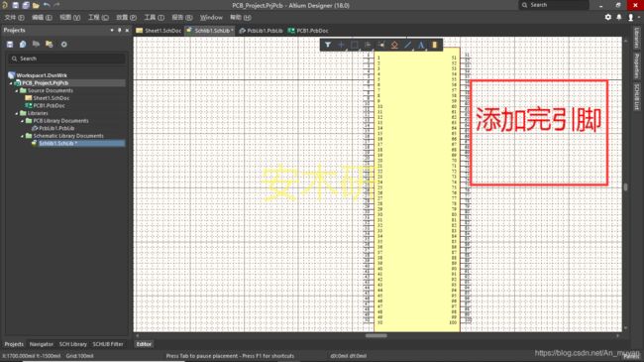Open the 工具 (T) menu

pyautogui.click(x=154, y=17)
